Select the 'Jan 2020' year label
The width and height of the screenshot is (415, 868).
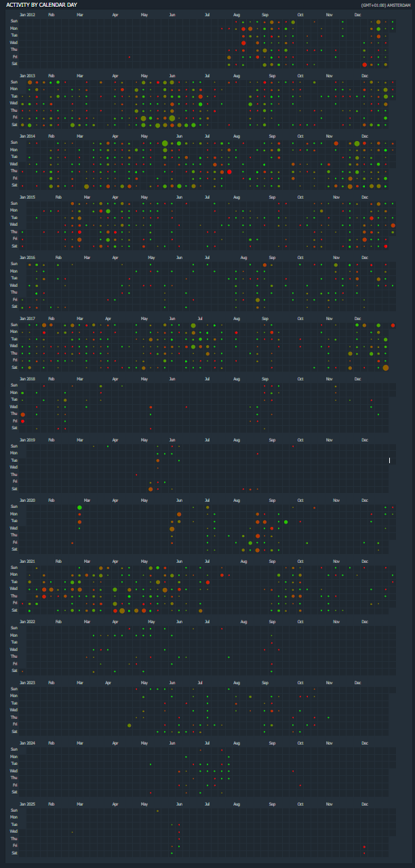pyautogui.click(x=28, y=500)
